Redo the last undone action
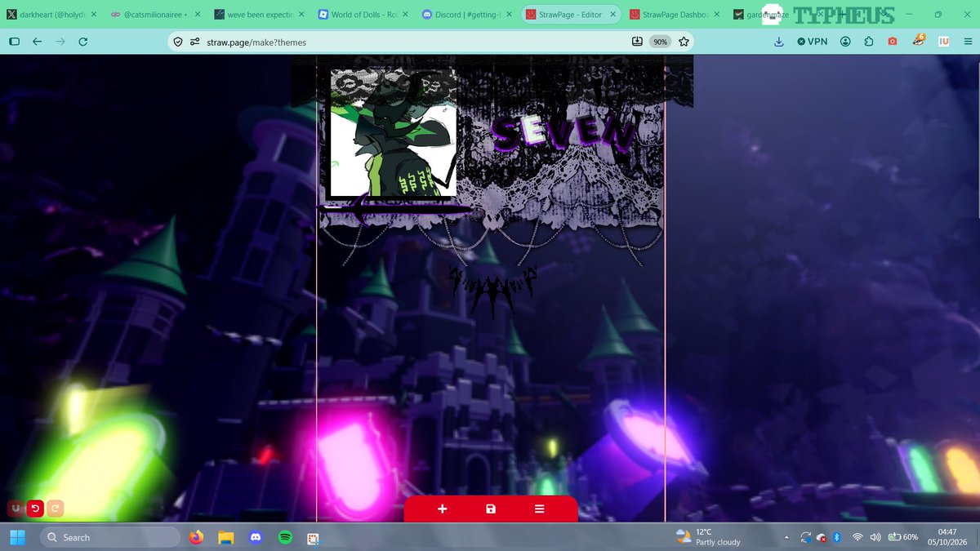980x551 pixels. 55,509
